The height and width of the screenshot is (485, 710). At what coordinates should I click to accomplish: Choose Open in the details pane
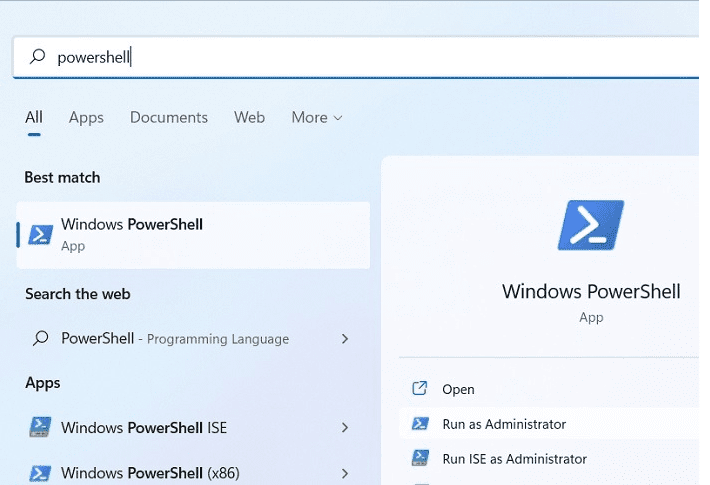[549, 389]
